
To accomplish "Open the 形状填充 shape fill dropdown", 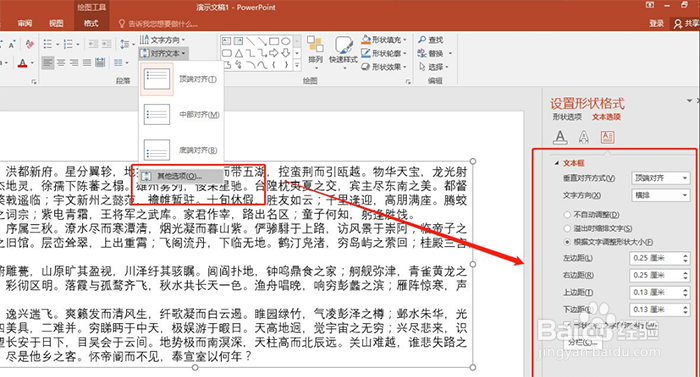I will (384, 40).
